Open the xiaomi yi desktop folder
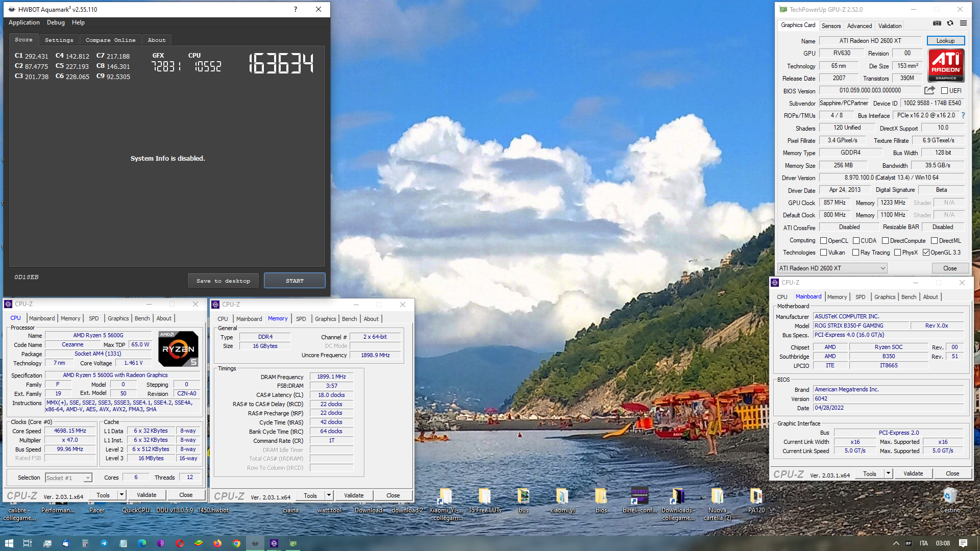The width and height of the screenshot is (980, 551). (x=562, y=500)
